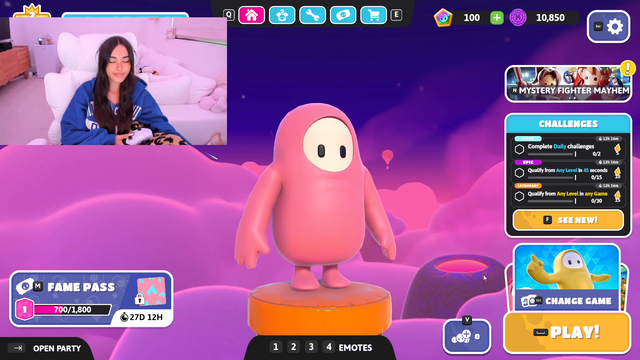The image size is (640, 360).
Task: Click SEE NEW! challenges button
Action: (568, 220)
